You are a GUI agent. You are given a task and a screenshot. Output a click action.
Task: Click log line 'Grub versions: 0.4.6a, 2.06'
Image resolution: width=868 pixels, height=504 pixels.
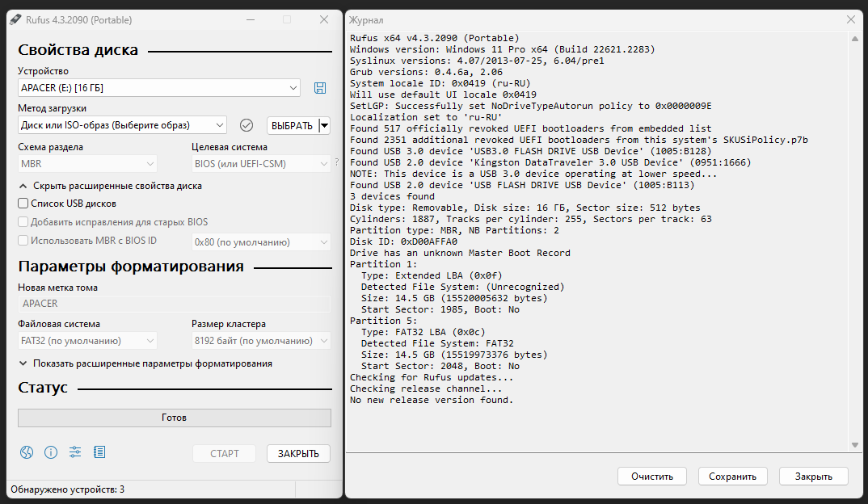point(426,72)
